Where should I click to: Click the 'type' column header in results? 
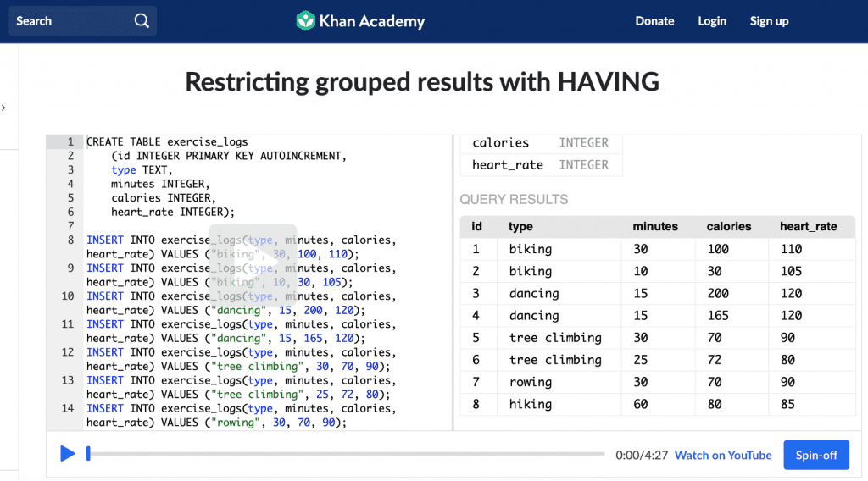click(520, 227)
